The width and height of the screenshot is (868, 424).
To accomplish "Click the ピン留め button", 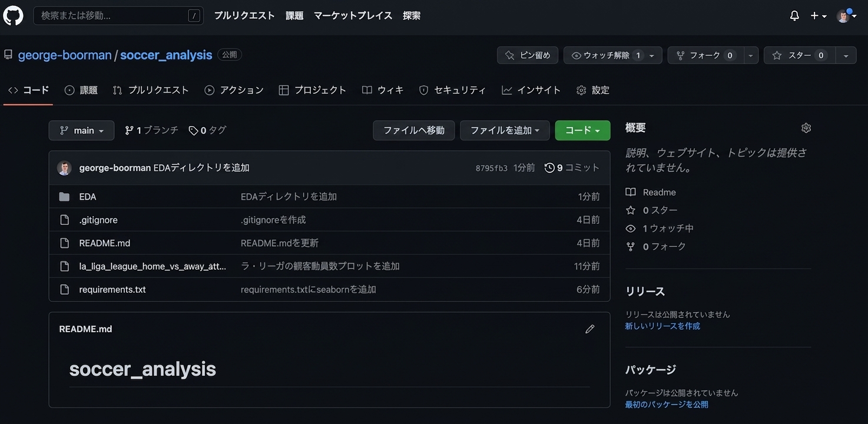I will point(528,55).
